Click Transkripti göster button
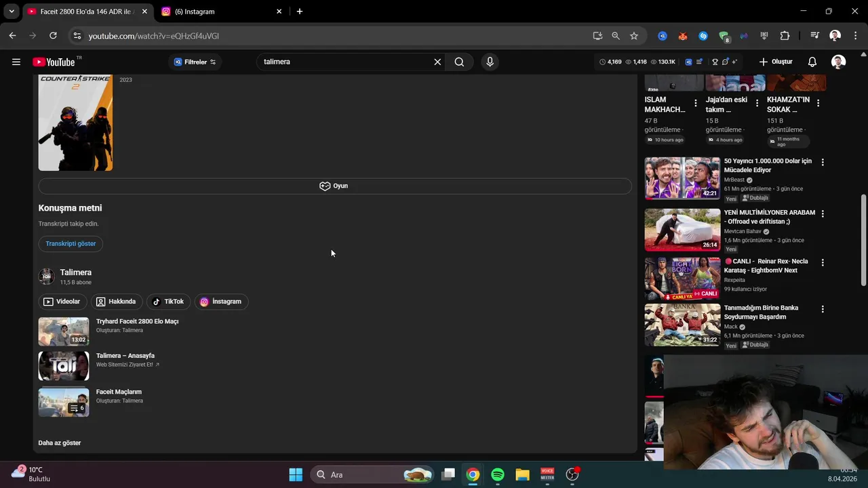 click(71, 243)
